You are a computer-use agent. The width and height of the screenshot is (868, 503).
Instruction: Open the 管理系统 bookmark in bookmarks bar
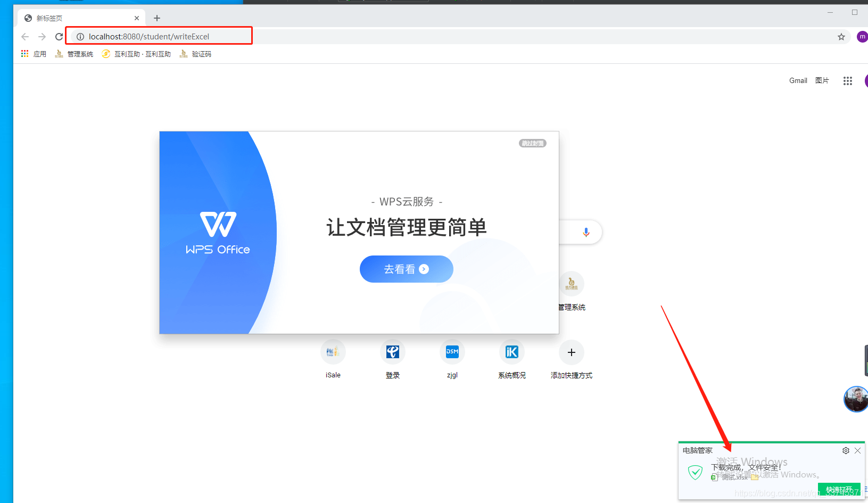pyautogui.click(x=74, y=54)
